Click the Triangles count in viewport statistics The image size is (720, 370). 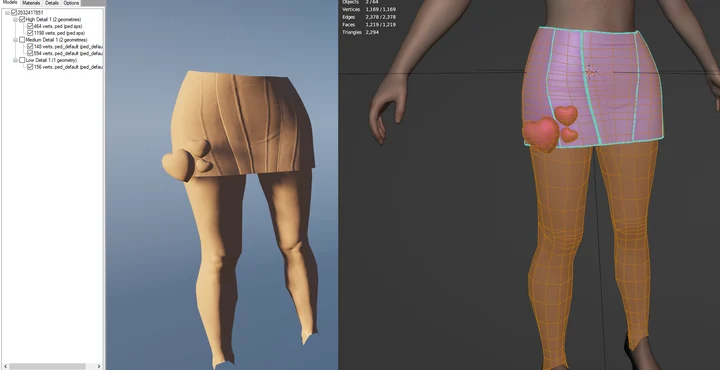[372, 32]
